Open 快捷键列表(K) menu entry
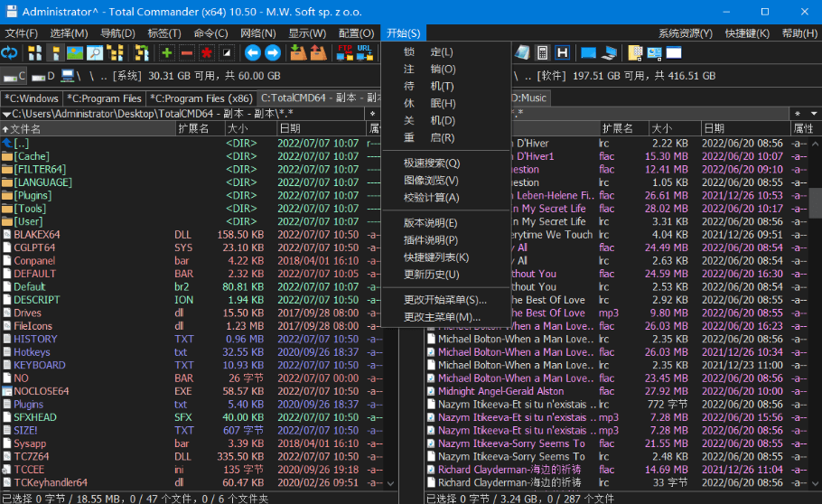 point(445,257)
